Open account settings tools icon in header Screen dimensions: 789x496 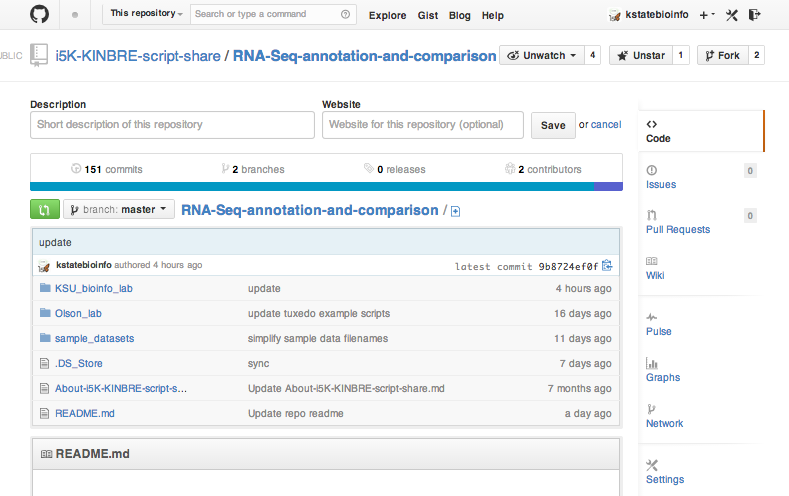click(x=732, y=15)
